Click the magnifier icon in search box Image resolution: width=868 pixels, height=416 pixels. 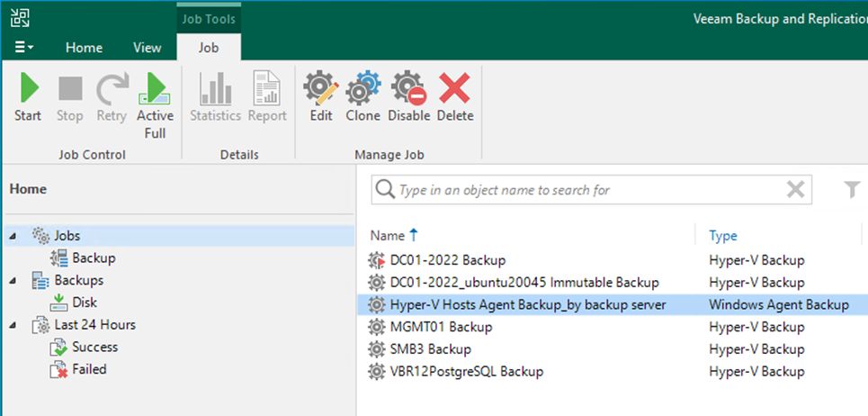[x=385, y=190]
